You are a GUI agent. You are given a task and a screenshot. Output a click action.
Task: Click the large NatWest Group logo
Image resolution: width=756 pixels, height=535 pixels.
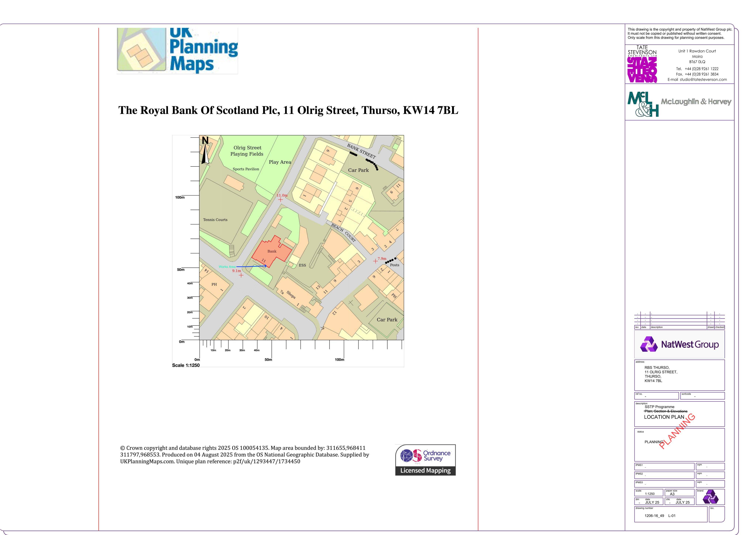click(x=679, y=345)
